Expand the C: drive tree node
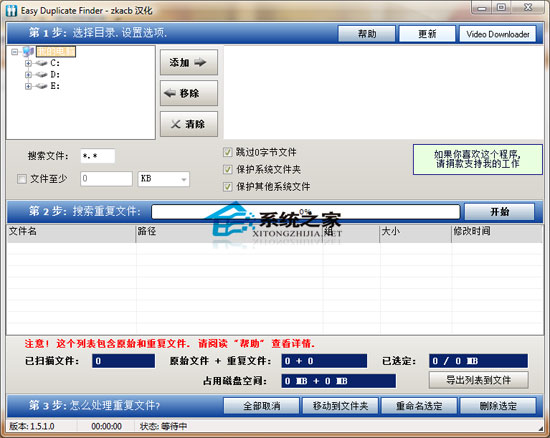The height and width of the screenshot is (438, 550). click(x=28, y=63)
